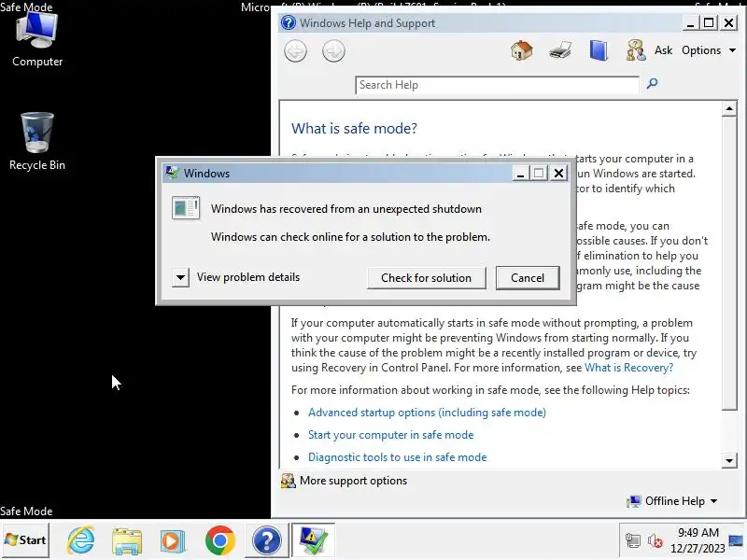Image resolution: width=747 pixels, height=560 pixels.
Task: Launch Internet Explorer from taskbar
Action: pyautogui.click(x=81, y=540)
